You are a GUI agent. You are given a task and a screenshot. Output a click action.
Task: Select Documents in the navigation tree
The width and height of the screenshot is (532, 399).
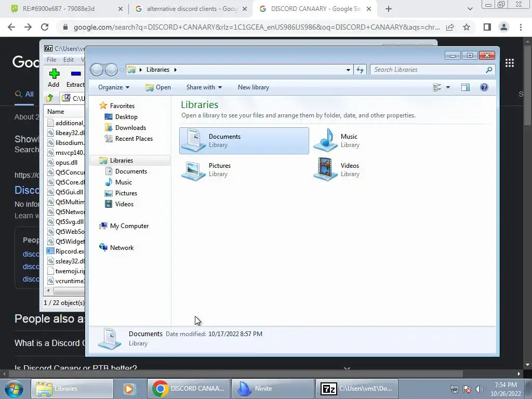pos(131,171)
